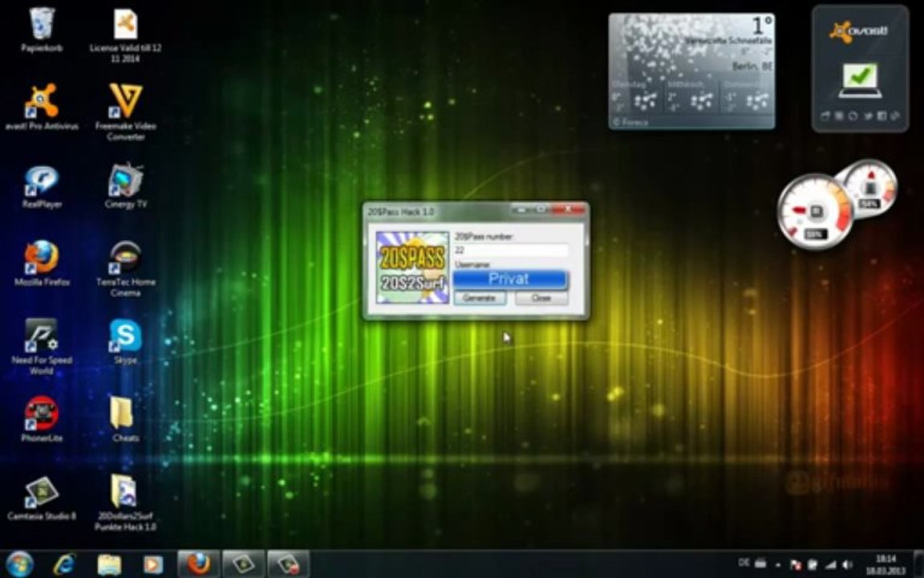Click the large CPU meter gauge gadget
The height and width of the screenshot is (578, 924).
click(815, 211)
